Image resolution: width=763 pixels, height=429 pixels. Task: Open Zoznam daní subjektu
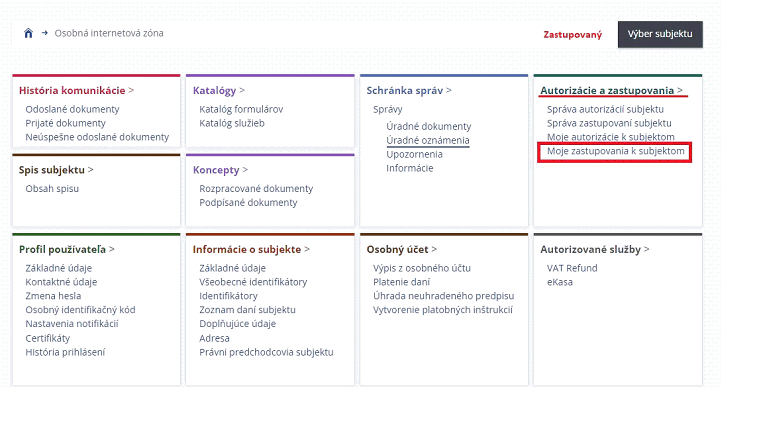[x=247, y=310]
